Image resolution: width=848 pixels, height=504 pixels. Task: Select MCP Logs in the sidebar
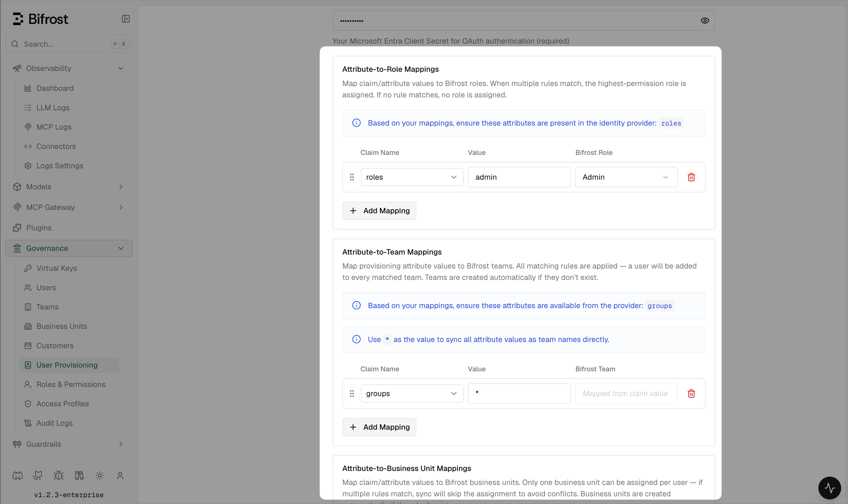click(x=54, y=127)
